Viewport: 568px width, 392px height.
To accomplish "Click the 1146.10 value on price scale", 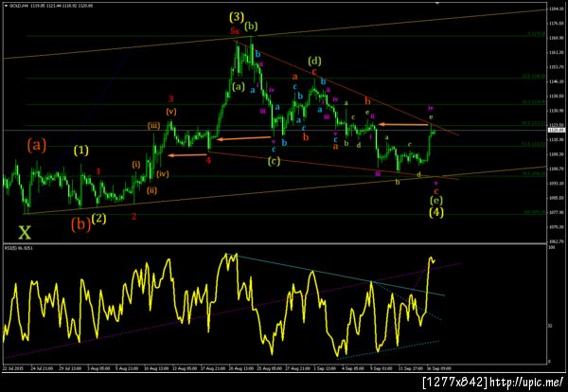I will pyautogui.click(x=555, y=81).
